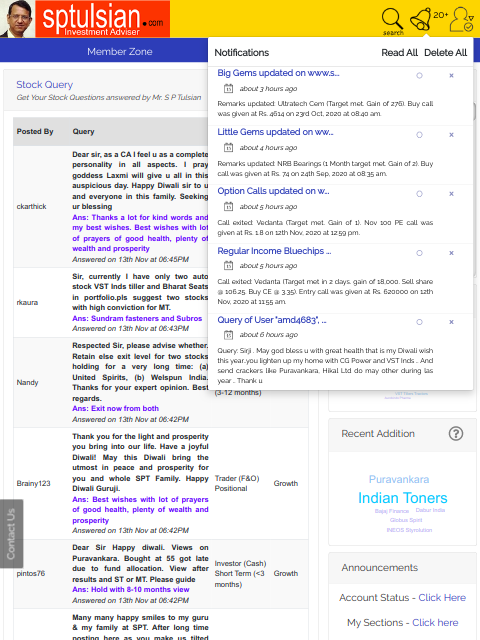Click Read All notifications
480x640 pixels.
pos(399,53)
